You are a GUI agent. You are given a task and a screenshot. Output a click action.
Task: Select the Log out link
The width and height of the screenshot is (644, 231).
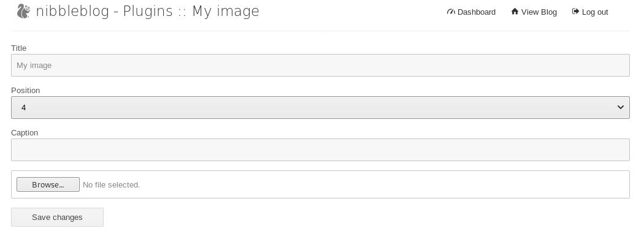pyautogui.click(x=590, y=12)
